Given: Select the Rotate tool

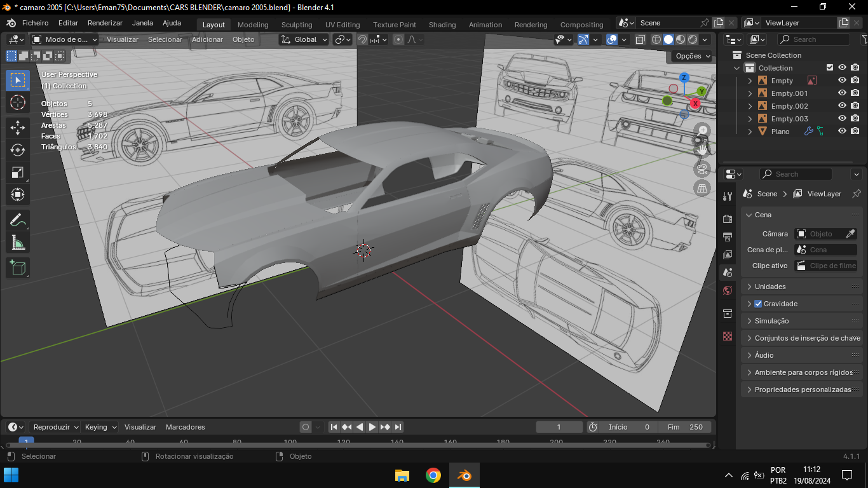Looking at the screenshot, I should (x=18, y=150).
